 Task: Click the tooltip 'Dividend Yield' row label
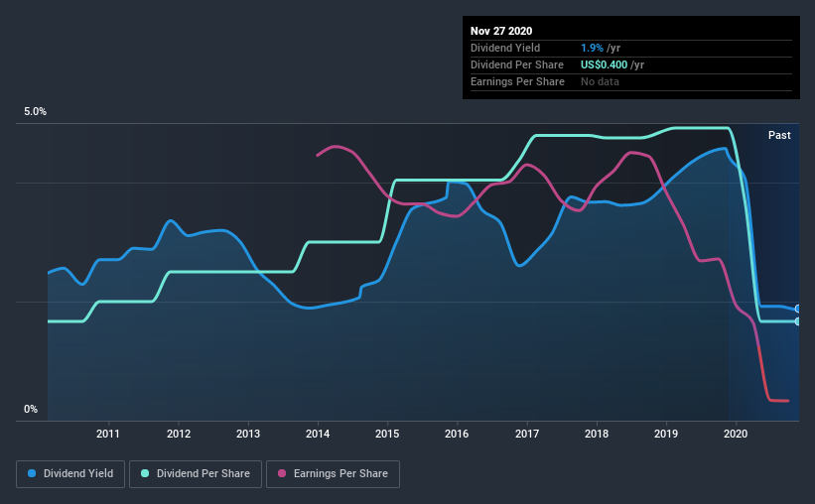pos(505,48)
